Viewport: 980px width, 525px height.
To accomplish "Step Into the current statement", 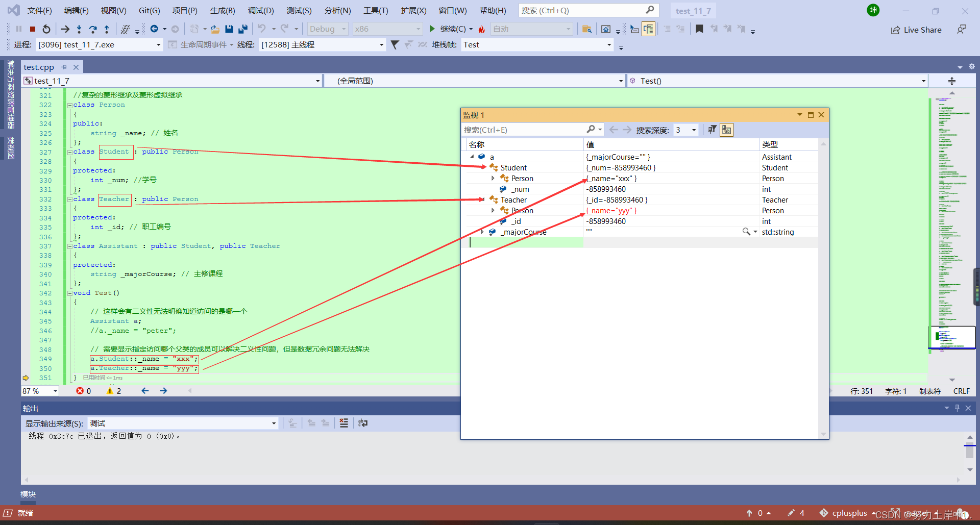I will tap(79, 29).
